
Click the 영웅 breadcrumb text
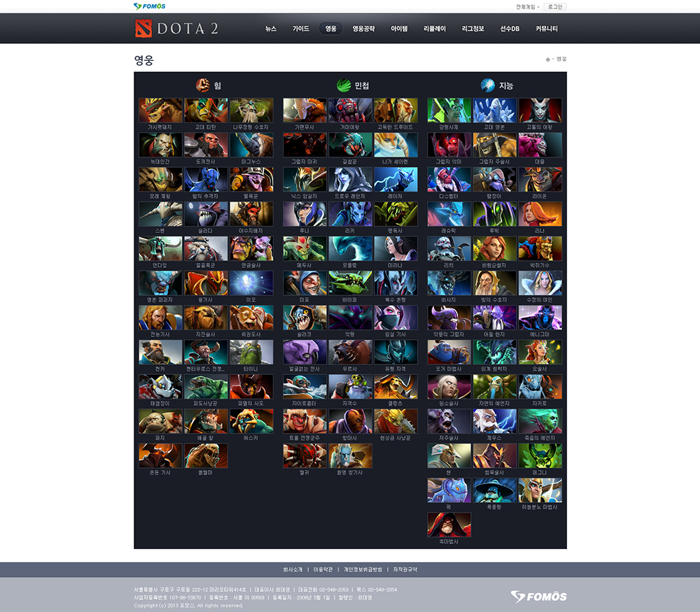pos(561,59)
